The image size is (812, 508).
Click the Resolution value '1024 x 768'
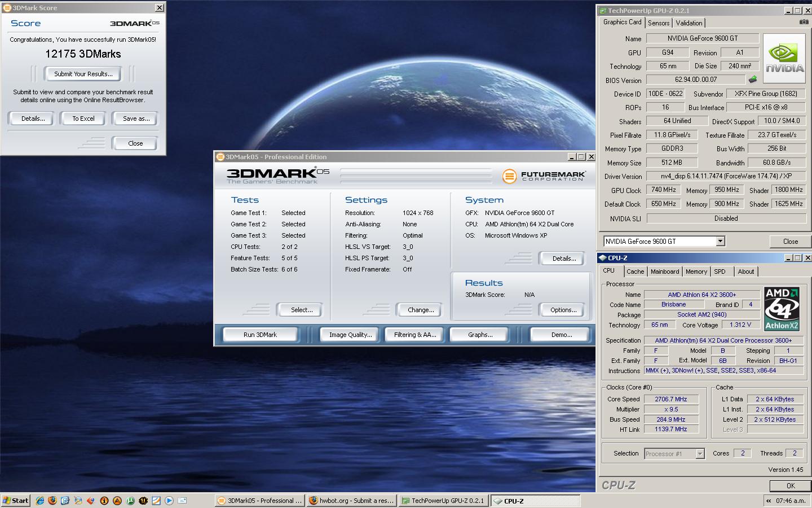(x=418, y=213)
